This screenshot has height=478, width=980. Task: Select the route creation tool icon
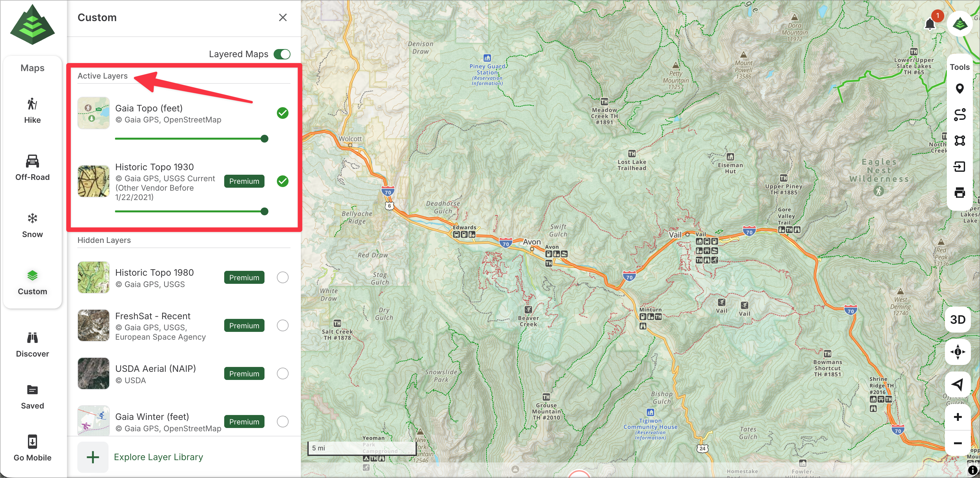pyautogui.click(x=959, y=114)
